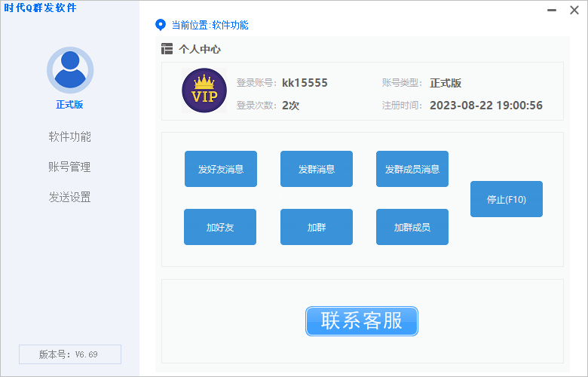
Task: Click the gold crown VIP badge
Action: click(x=204, y=90)
